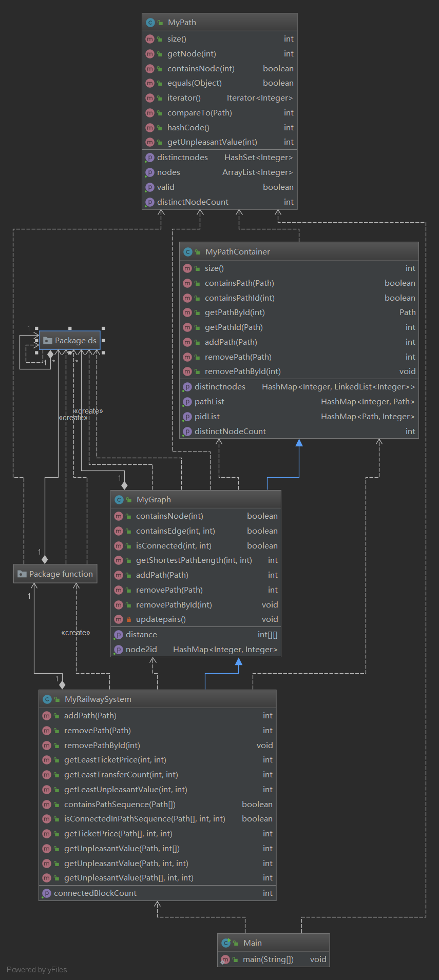Click property icon beside node2id
439x980 pixels.
click(x=119, y=650)
